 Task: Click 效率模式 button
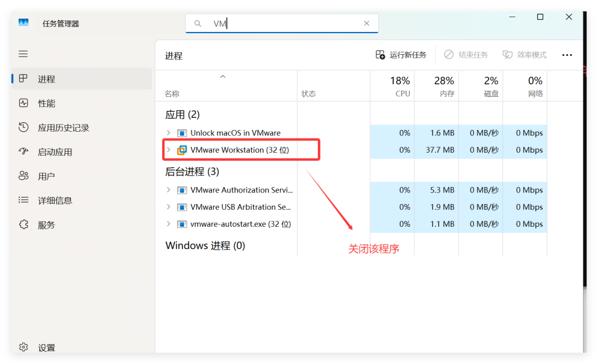coord(524,55)
